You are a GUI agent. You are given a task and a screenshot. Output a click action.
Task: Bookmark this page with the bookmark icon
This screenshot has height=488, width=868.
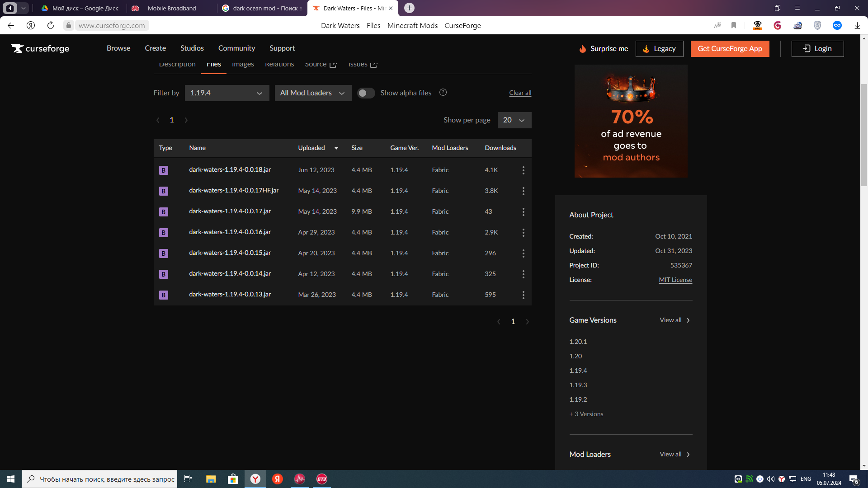[734, 25]
